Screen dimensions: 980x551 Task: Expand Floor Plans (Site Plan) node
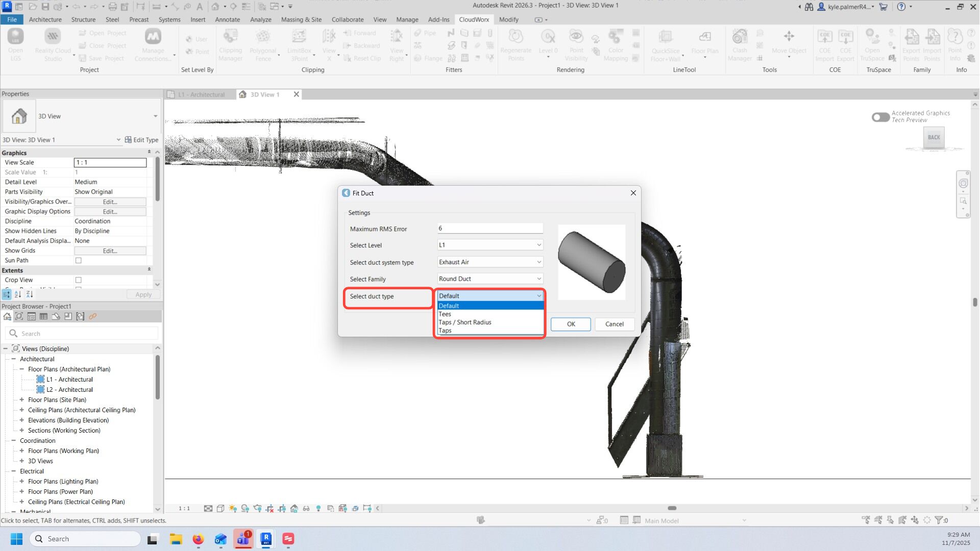click(22, 400)
